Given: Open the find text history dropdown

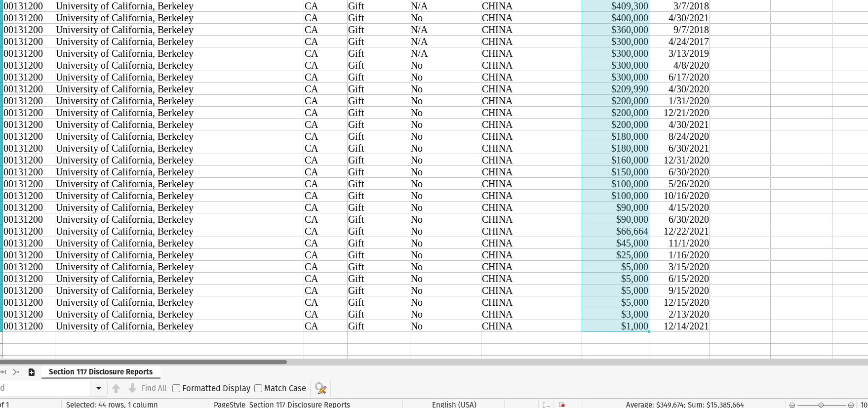Looking at the screenshot, I should (x=98, y=388).
